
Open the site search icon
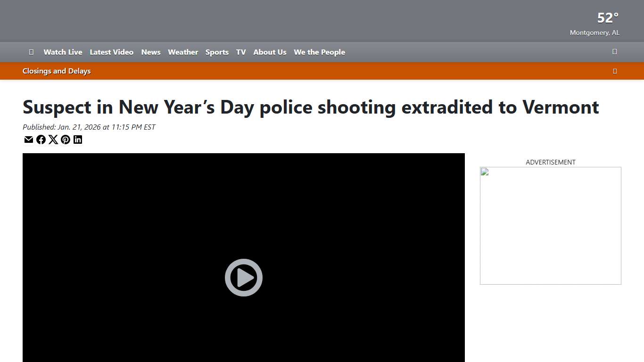coord(614,52)
